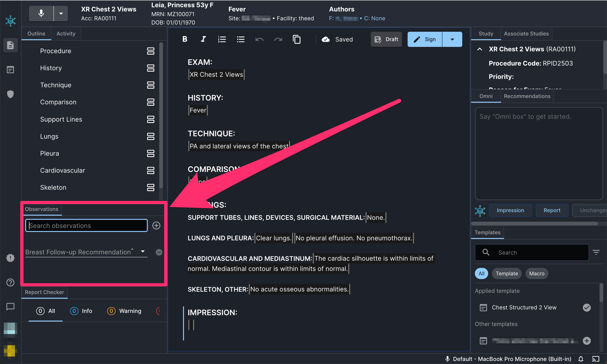
Task: Expand the Breast Follow-up Recommendation dropdown
Action: (143, 252)
